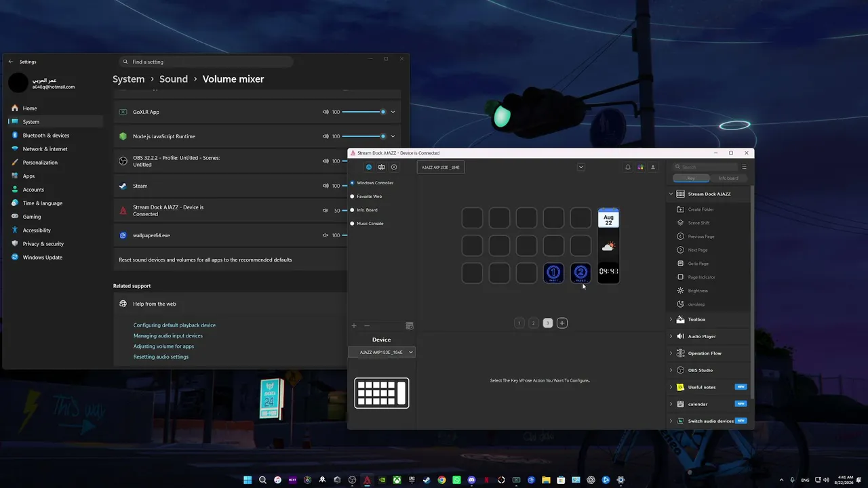
Task: Click the digital clock key
Action: click(608, 272)
